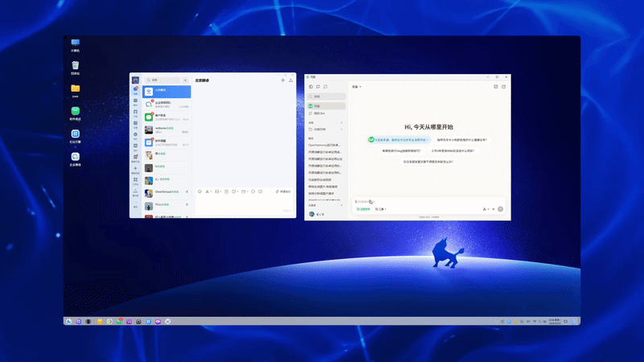This screenshot has height=362, width=644.
Task: Click the expand icon left of the rightmost Yuanbao header icon
Action: 496,87
